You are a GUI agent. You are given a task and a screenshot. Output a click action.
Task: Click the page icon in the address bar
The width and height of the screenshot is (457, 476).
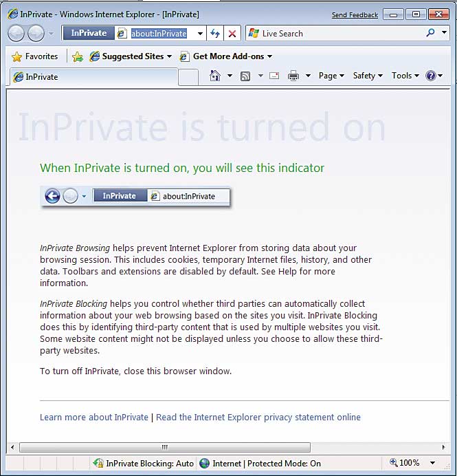click(122, 34)
